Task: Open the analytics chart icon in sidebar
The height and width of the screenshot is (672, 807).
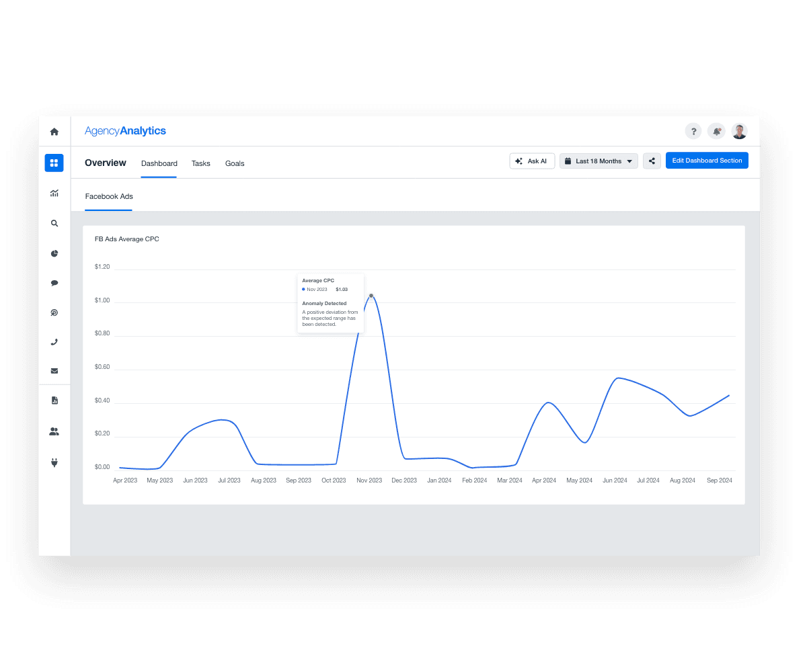Action: click(54, 193)
